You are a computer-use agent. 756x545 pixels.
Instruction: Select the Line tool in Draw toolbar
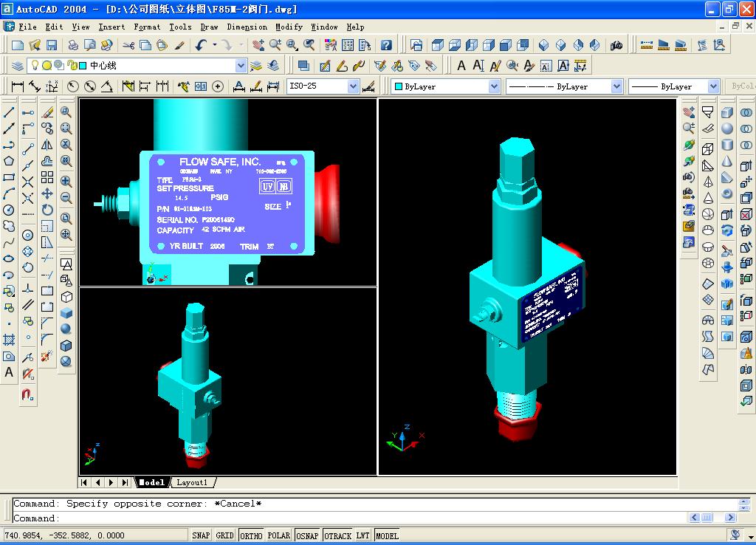9,112
